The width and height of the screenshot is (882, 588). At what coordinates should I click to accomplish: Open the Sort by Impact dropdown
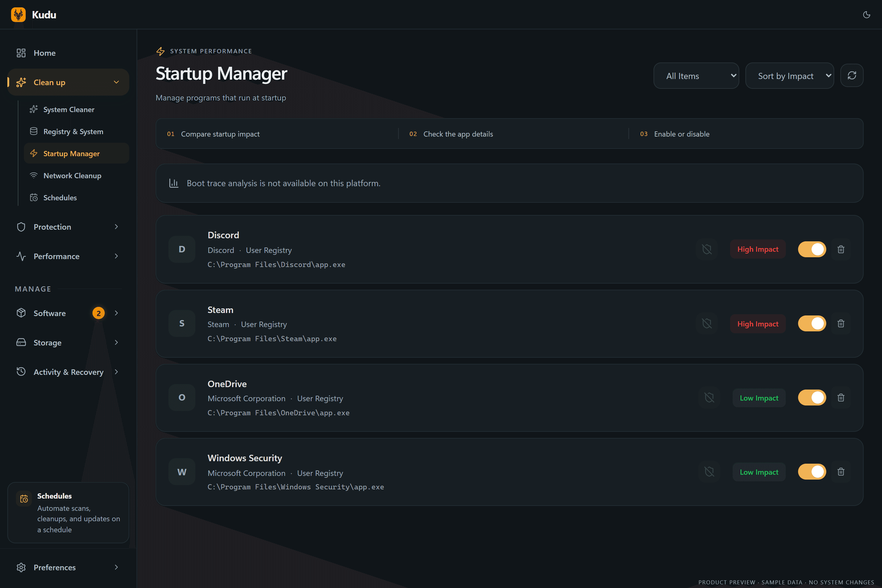point(790,76)
